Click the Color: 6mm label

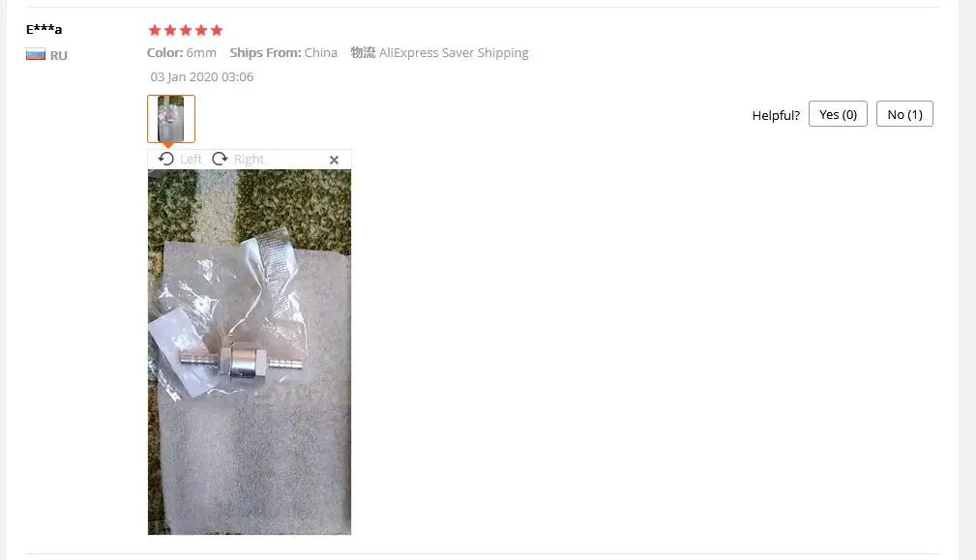(x=182, y=53)
